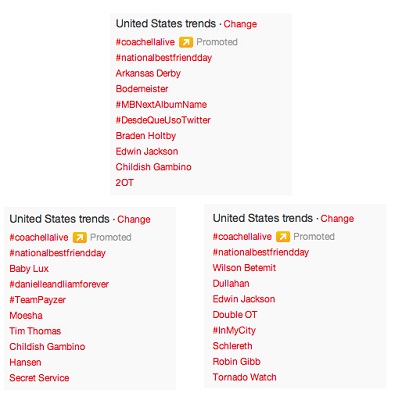The height and width of the screenshot is (393, 395).
Task: Open the Arkansas Derby trend
Action: point(148,73)
